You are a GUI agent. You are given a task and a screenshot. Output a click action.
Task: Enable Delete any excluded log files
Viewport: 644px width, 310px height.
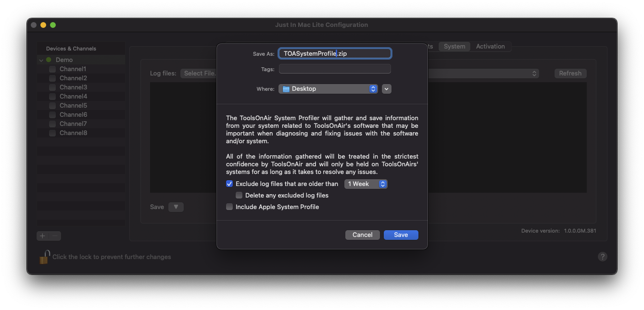click(239, 196)
